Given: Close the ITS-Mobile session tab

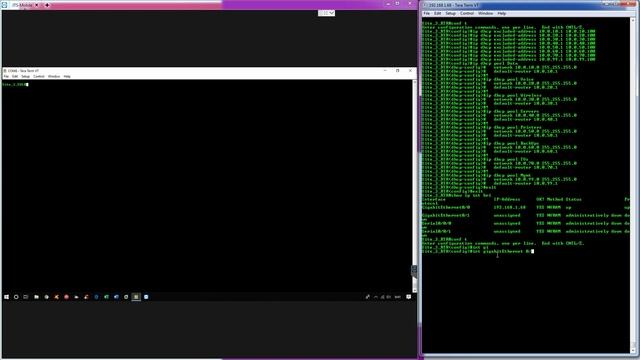Looking at the screenshot, I should coord(36,5).
